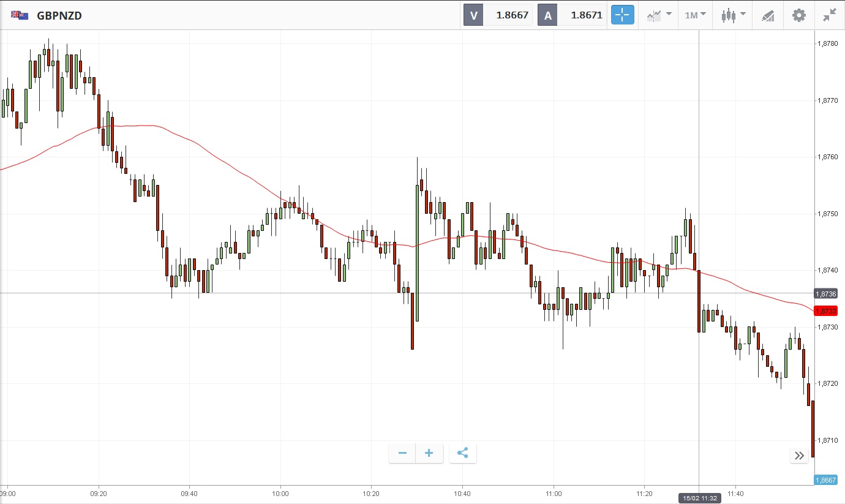
Task: Click the 10:00 time axis label
Action: click(x=280, y=493)
